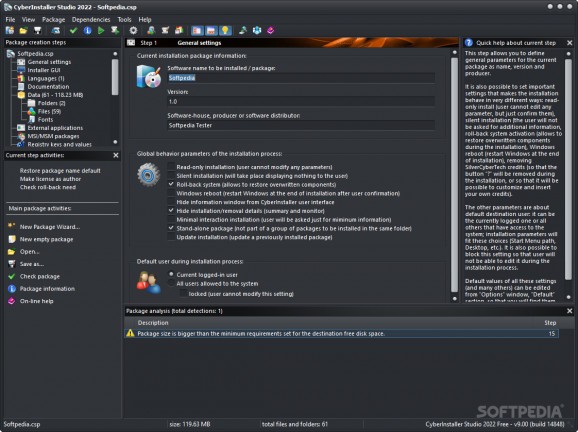Close the Current step activities panel
Image resolution: width=578 pixels, height=432 pixels.
point(116,156)
